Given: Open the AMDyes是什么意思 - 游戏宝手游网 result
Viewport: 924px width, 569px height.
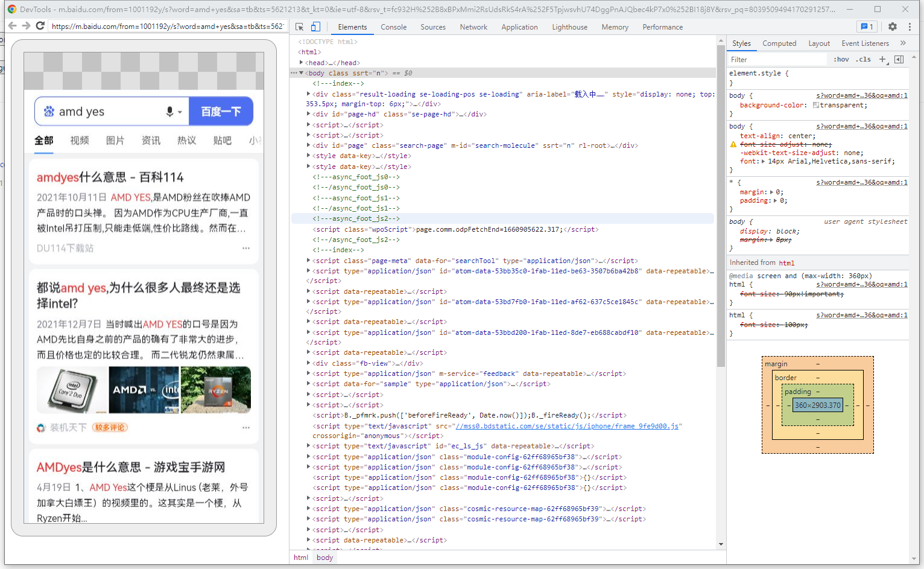Looking at the screenshot, I should [x=131, y=468].
